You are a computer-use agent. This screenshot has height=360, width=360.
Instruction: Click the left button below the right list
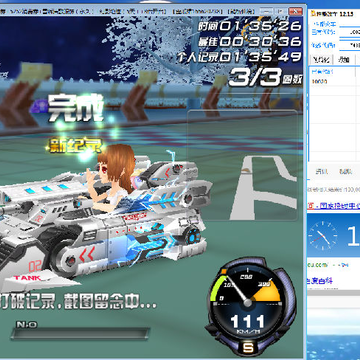click(322, 172)
